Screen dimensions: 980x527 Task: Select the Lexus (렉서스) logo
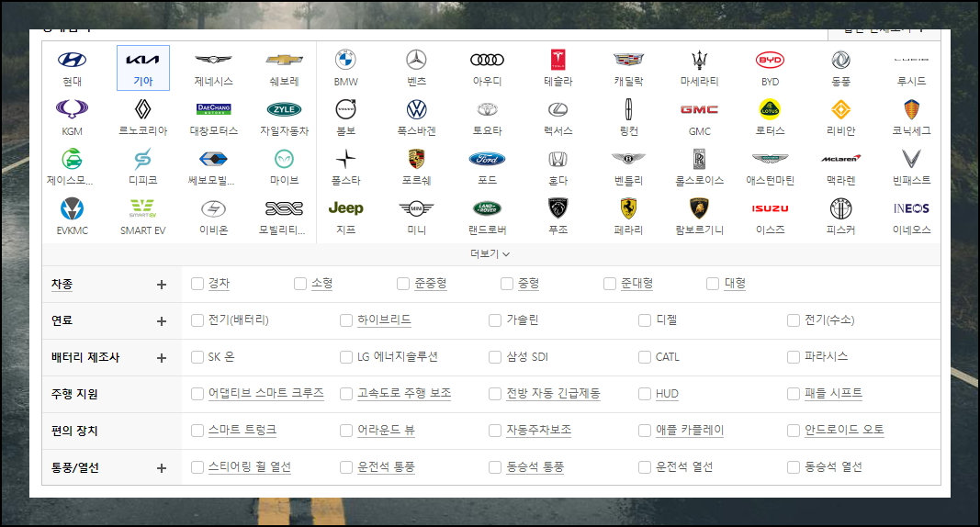click(558, 109)
